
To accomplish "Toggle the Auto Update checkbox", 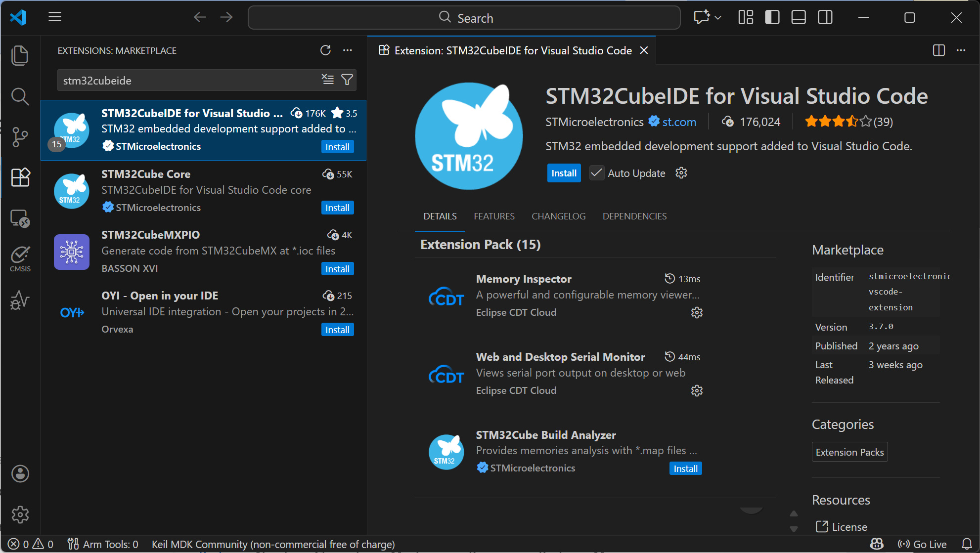I will pyautogui.click(x=597, y=173).
